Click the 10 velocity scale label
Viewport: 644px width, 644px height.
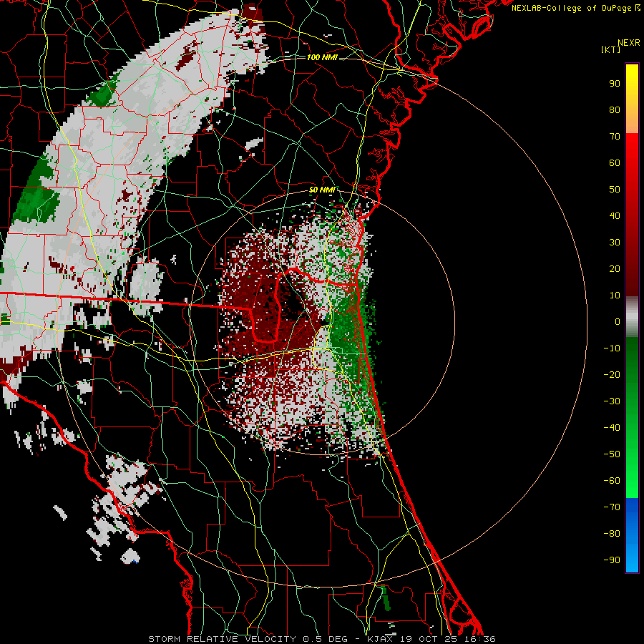[615, 296]
